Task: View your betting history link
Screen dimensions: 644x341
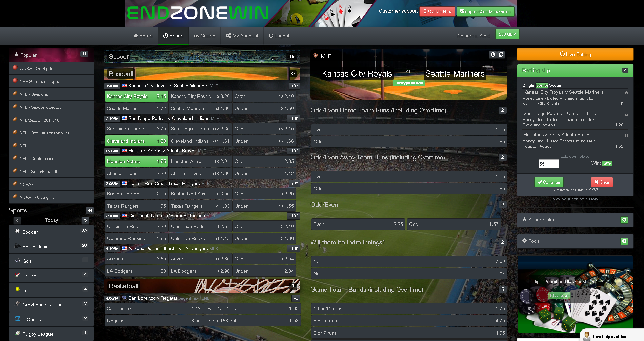Action: (x=575, y=199)
